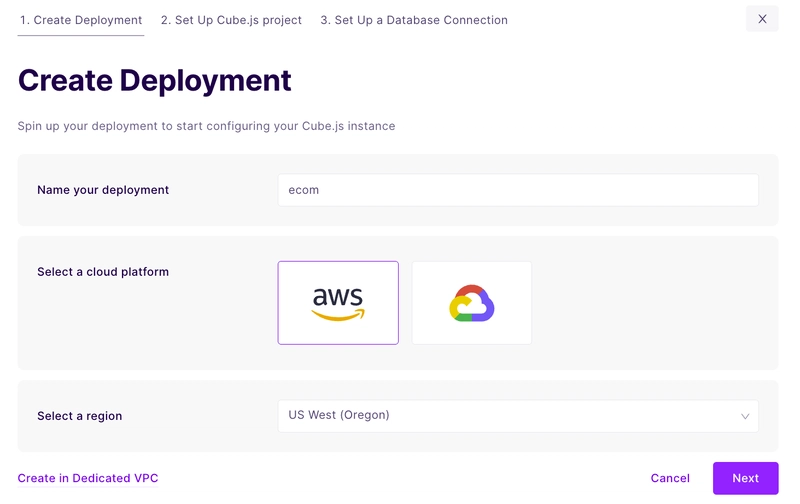Go to the Set Up Cube.js project step
The height and width of the screenshot is (504, 800).
click(x=231, y=20)
